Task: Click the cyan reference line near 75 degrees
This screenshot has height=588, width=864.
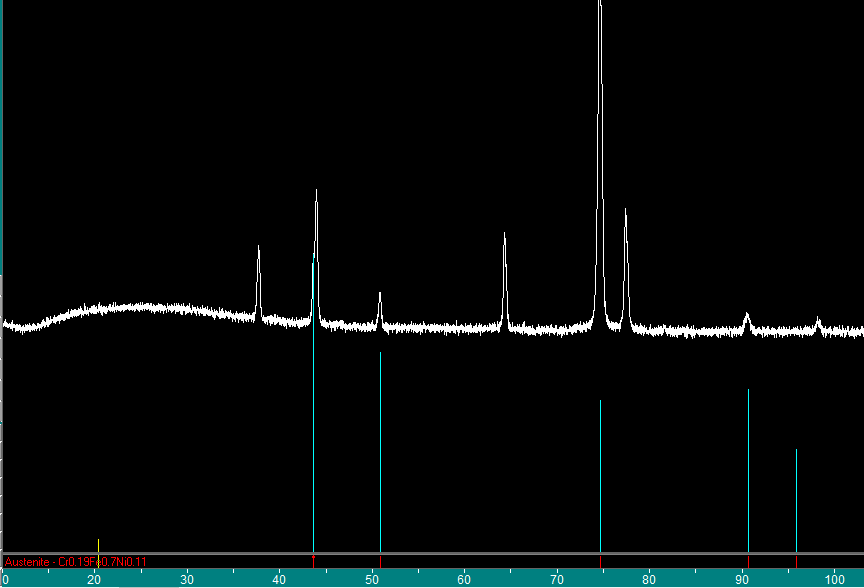Action: point(600,476)
